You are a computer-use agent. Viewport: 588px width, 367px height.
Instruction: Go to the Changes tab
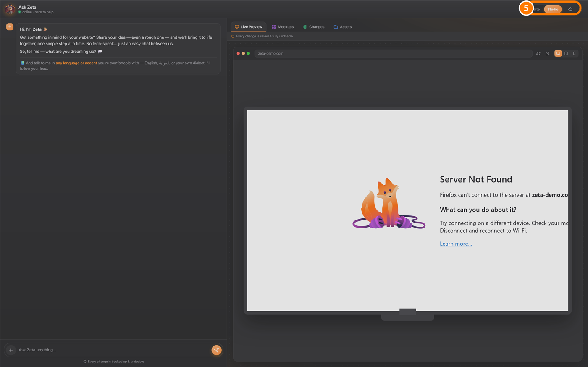[314, 27]
